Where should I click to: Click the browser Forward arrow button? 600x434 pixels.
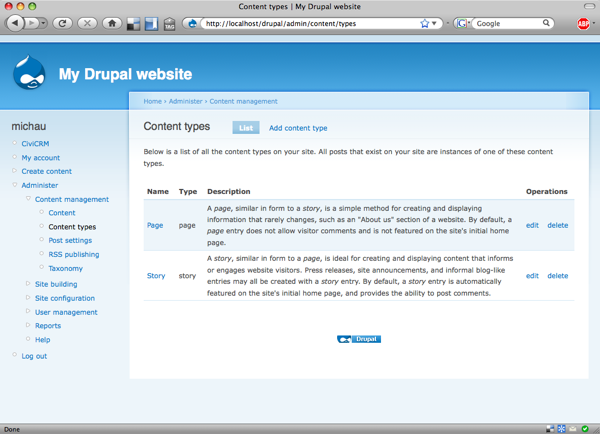click(31, 23)
